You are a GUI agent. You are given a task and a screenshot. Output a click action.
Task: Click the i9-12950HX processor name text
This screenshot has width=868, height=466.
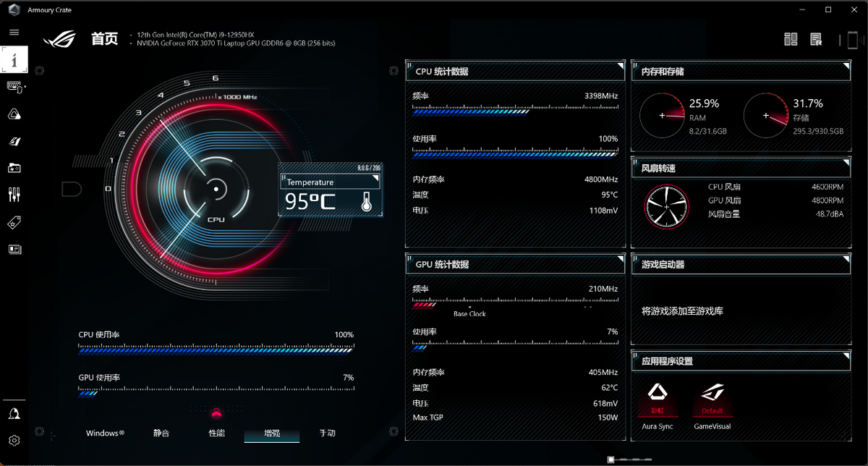click(195, 35)
